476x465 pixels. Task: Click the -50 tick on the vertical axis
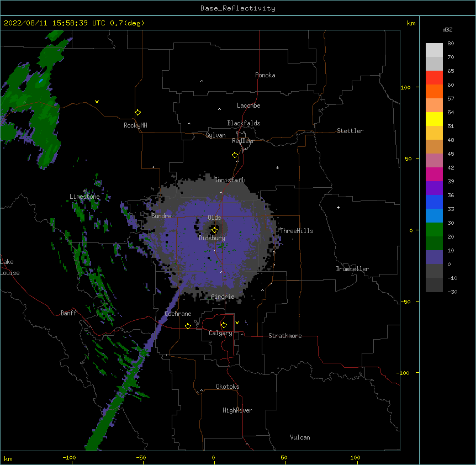pos(405,302)
